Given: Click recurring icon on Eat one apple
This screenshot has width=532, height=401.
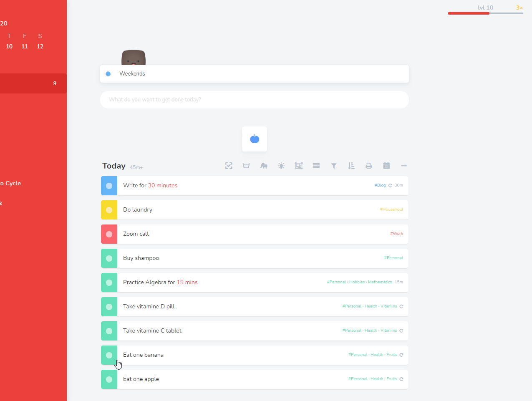Looking at the screenshot, I should tap(401, 379).
